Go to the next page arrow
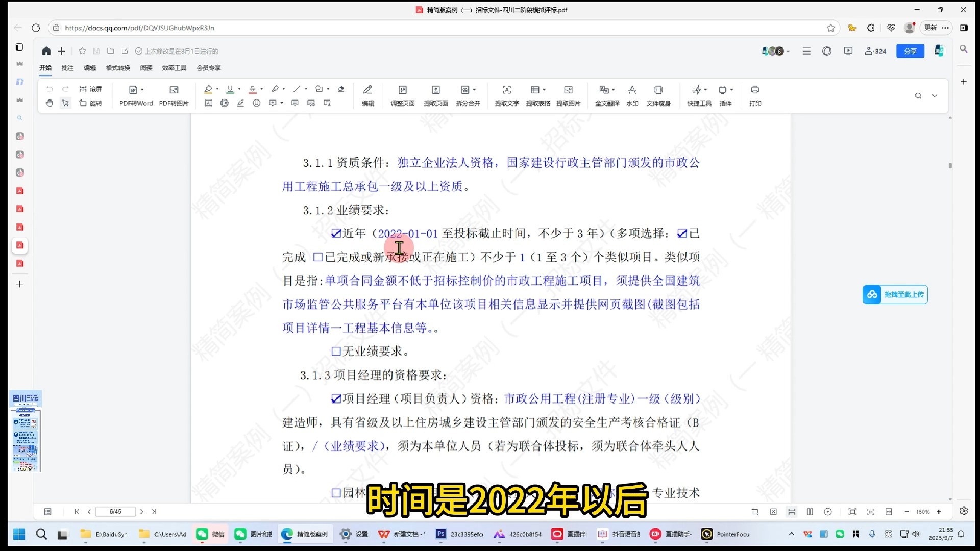This screenshot has width=980, height=551. click(x=142, y=511)
